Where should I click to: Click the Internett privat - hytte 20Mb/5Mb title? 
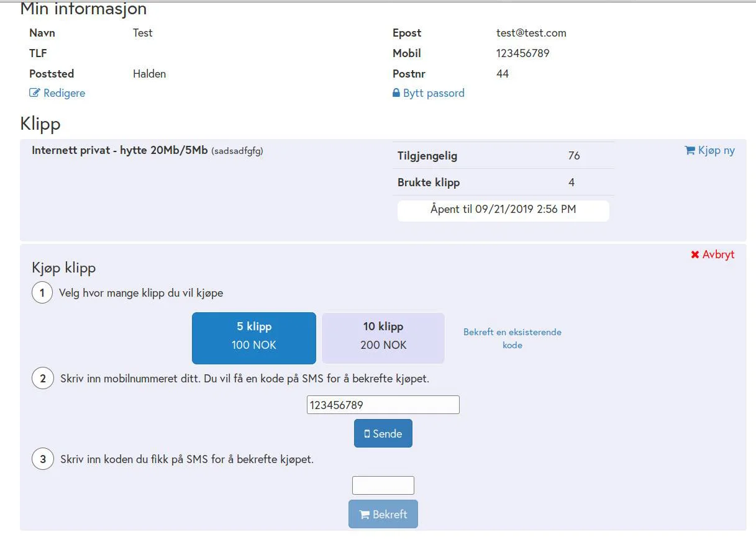120,150
